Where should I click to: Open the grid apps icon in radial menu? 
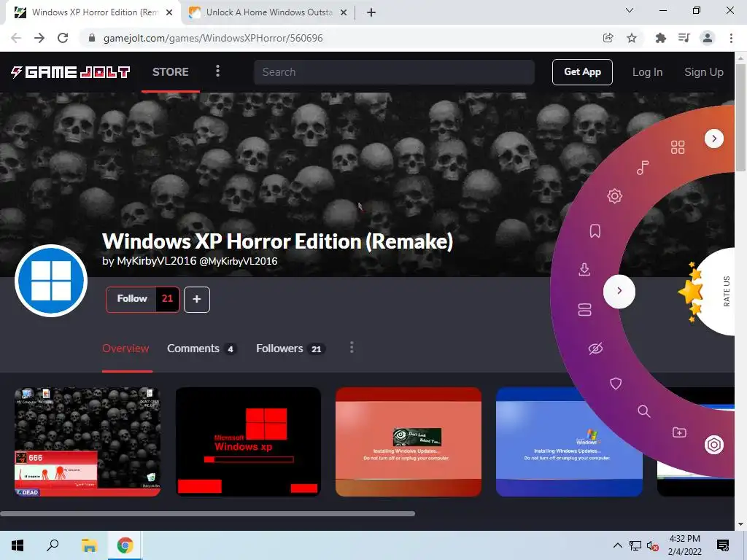click(678, 147)
